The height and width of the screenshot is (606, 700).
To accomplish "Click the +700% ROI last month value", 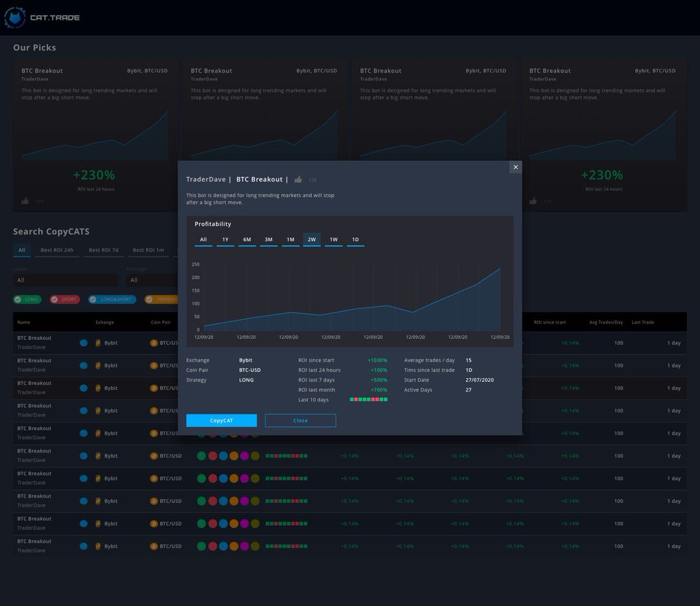I will (x=379, y=390).
